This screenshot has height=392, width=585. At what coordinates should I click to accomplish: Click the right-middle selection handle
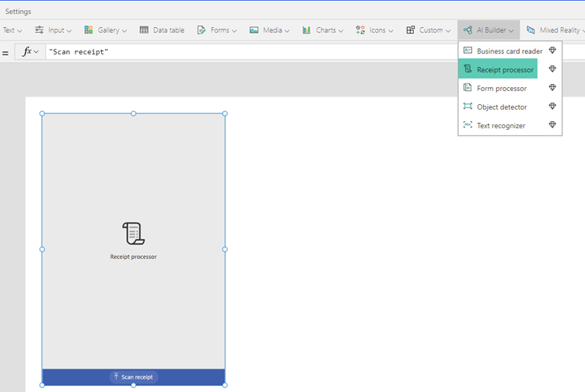[x=225, y=249]
